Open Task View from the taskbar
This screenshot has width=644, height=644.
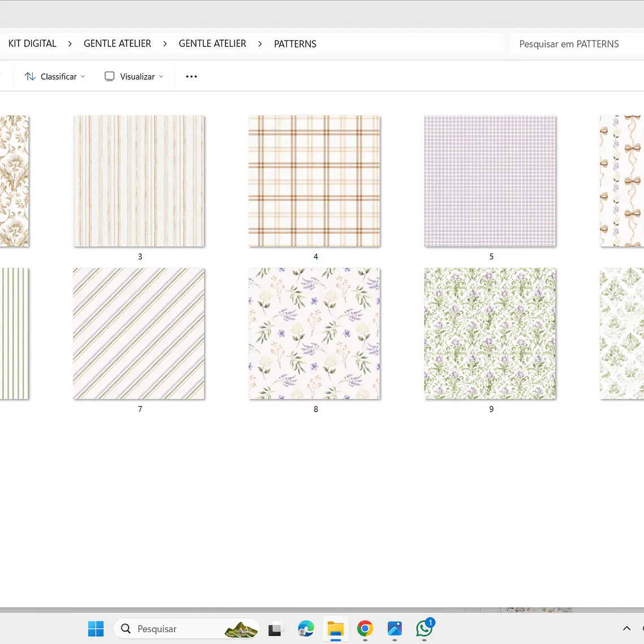(x=275, y=629)
